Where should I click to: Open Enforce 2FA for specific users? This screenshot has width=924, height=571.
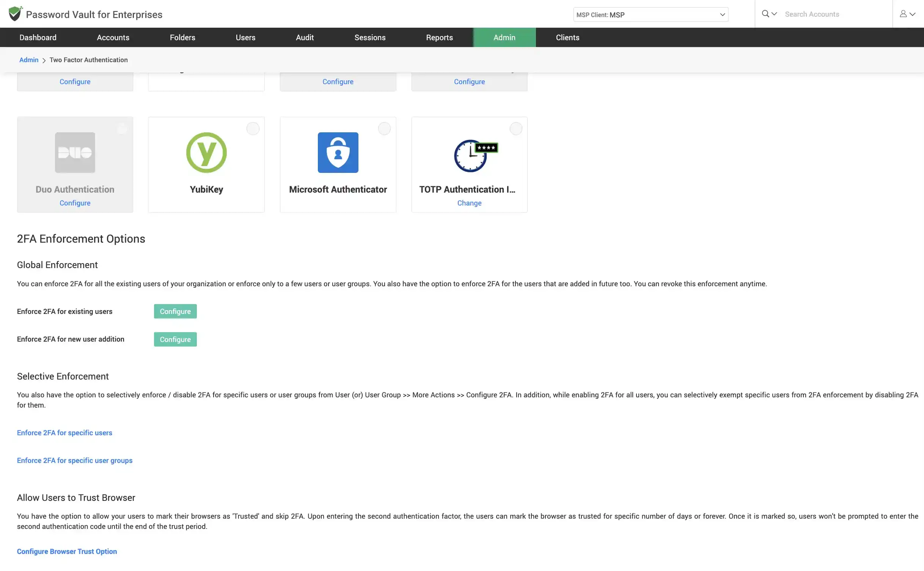(x=64, y=433)
